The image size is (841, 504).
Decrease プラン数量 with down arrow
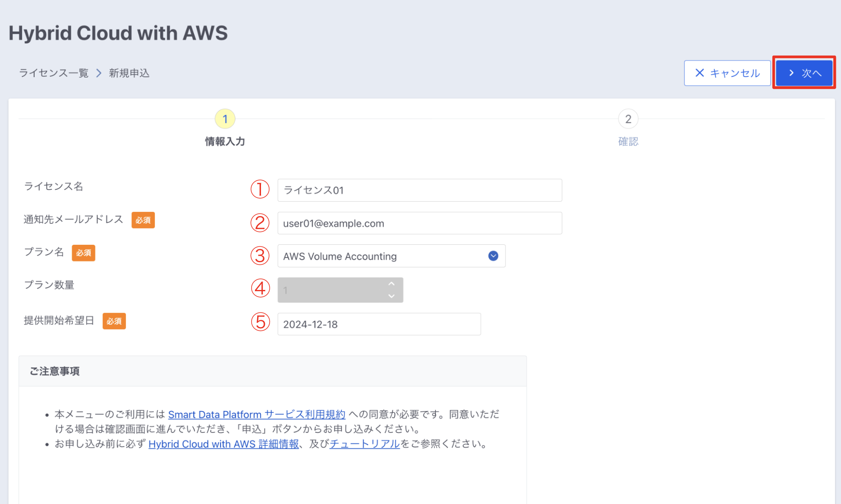click(391, 296)
